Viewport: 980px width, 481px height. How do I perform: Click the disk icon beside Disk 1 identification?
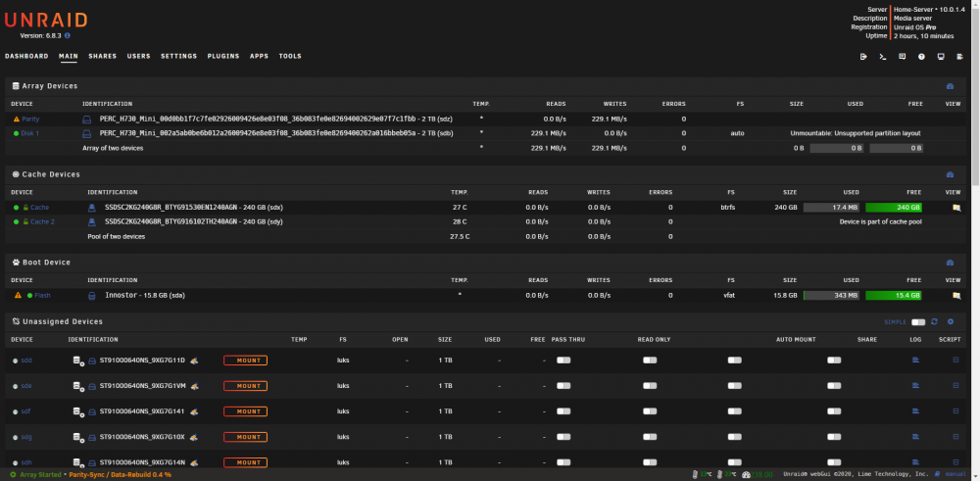(87, 133)
